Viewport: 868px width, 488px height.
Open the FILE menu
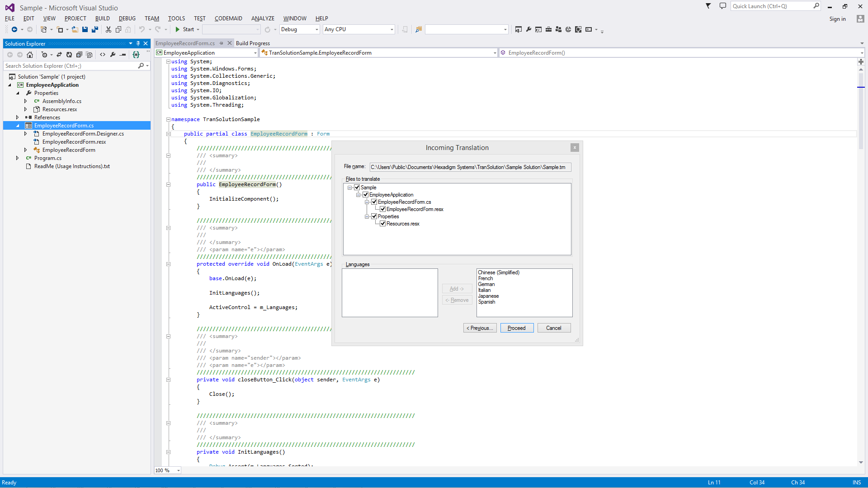(9, 19)
